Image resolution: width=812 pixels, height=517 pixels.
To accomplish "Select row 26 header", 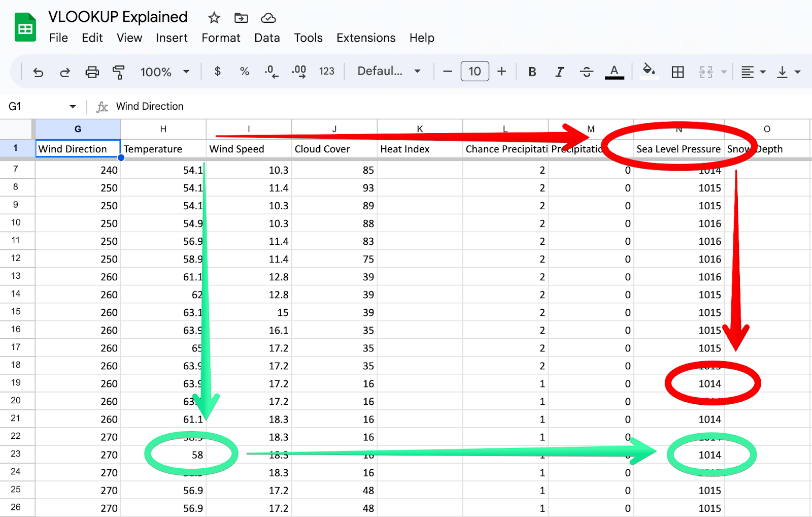I will (16, 507).
